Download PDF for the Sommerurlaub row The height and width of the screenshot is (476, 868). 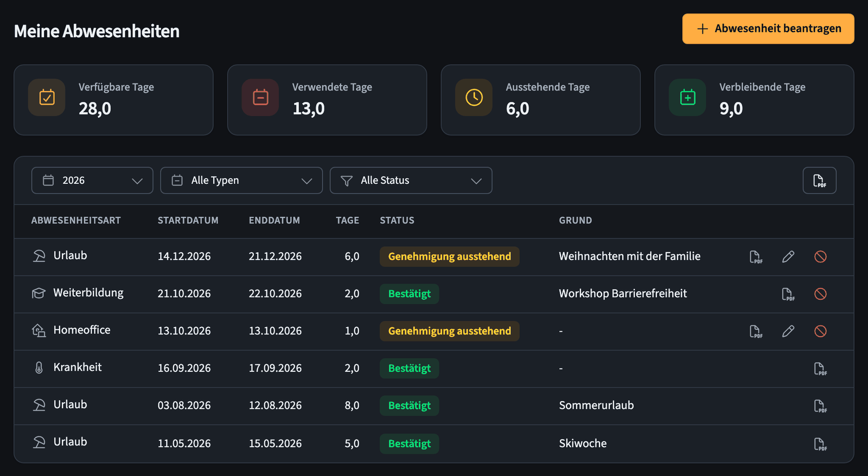(x=820, y=406)
